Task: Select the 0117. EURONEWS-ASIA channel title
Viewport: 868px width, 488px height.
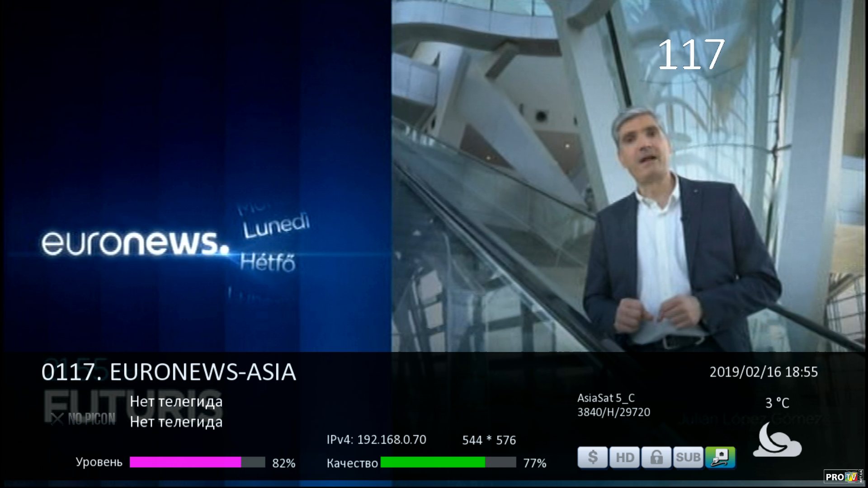Action: tap(169, 372)
